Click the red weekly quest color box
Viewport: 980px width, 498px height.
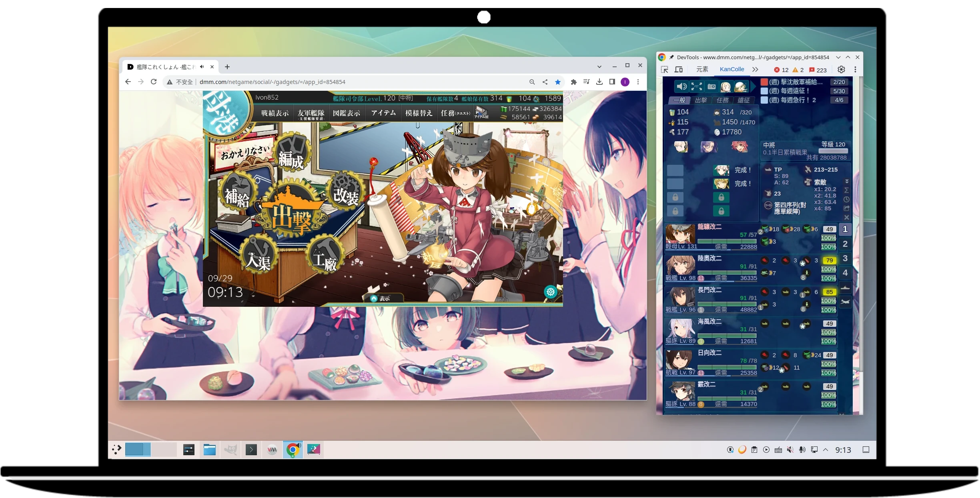[764, 82]
